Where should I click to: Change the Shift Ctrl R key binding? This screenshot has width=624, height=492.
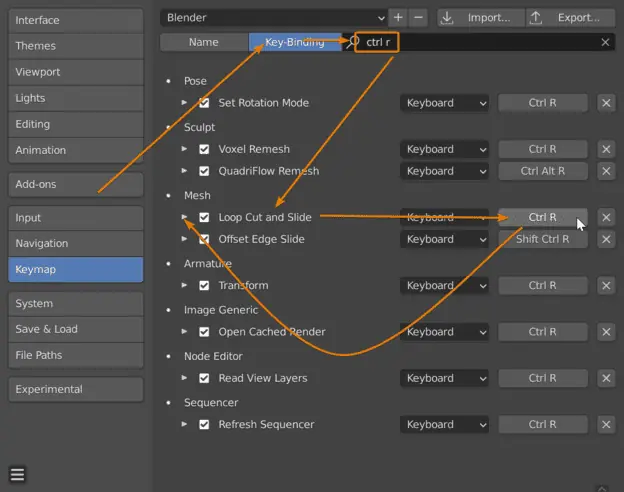[x=543, y=239]
